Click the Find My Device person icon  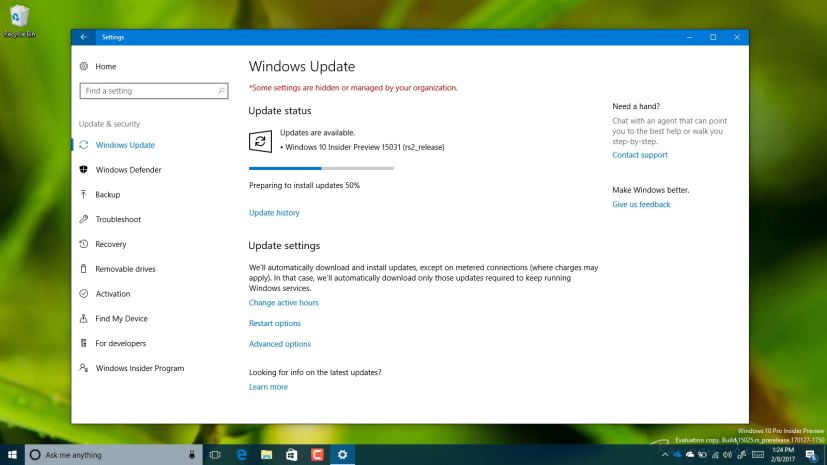[x=83, y=318]
